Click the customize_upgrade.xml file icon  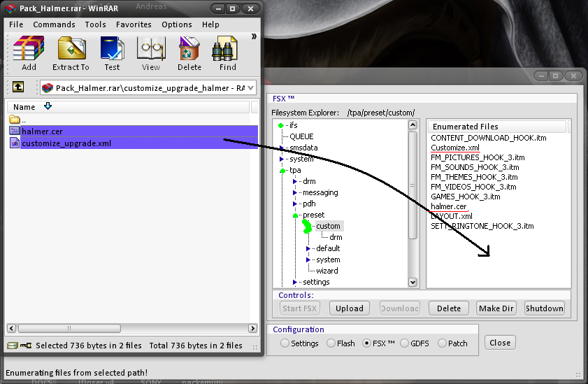pos(15,143)
